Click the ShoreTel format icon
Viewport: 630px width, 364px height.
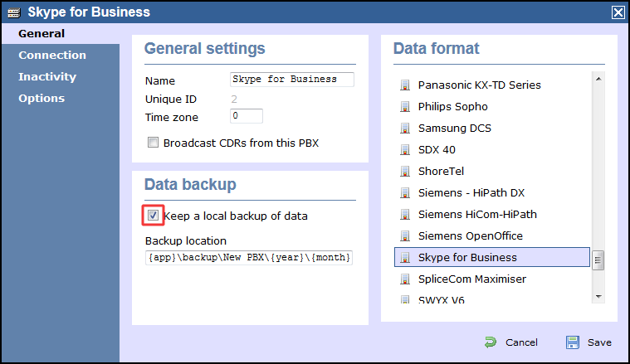404,172
